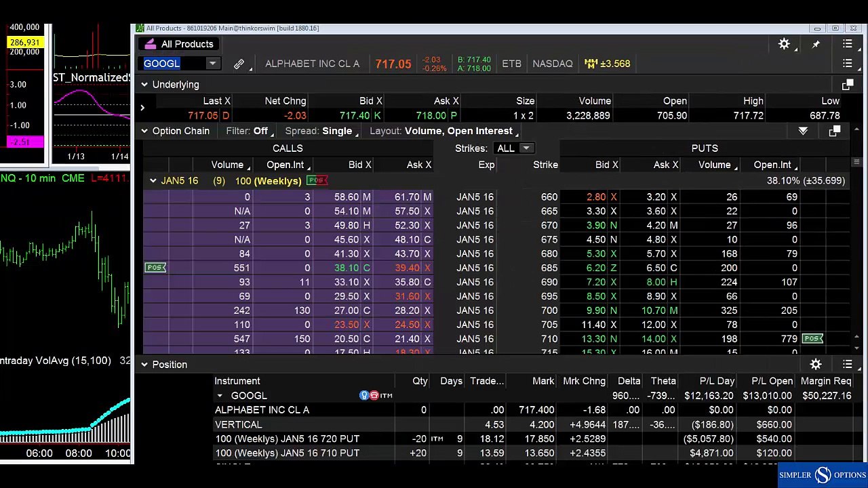
Task: Click the pin icon in top toolbar
Action: coord(816,44)
